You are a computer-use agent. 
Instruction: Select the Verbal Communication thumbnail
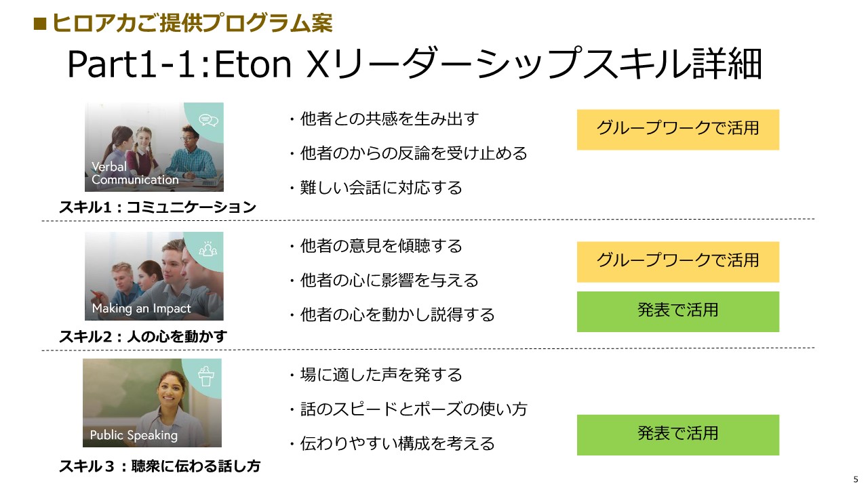pyautogui.click(x=154, y=147)
